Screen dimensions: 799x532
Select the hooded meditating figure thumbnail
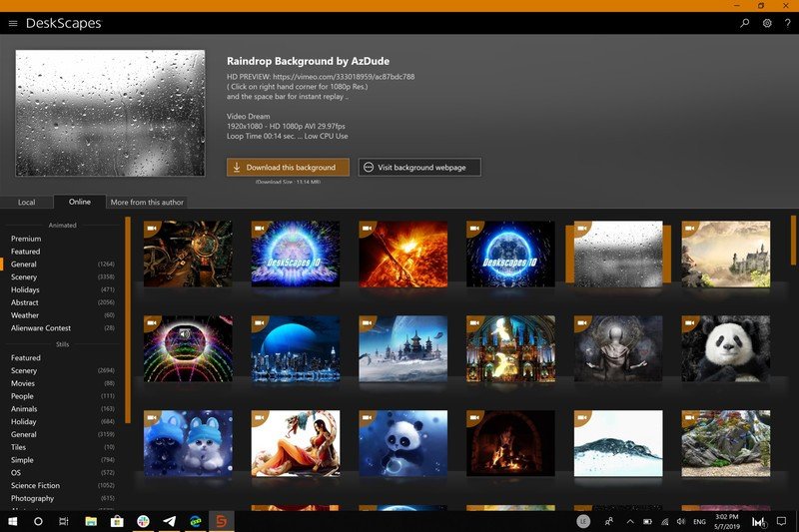click(618, 348)
